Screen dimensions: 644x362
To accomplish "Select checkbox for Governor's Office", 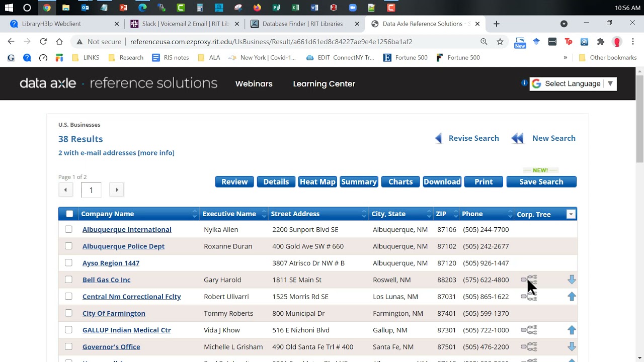I will click(x=68, y=346).
